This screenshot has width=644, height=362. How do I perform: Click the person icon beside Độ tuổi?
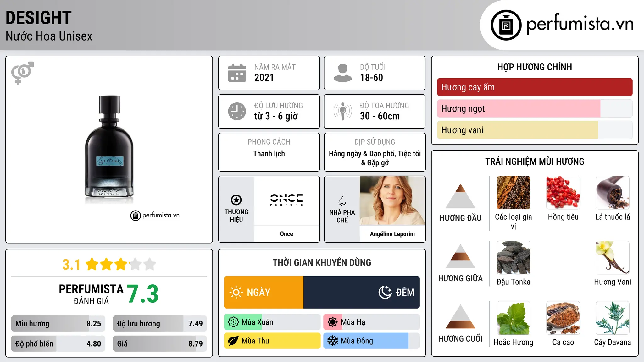tap(342, 73)
